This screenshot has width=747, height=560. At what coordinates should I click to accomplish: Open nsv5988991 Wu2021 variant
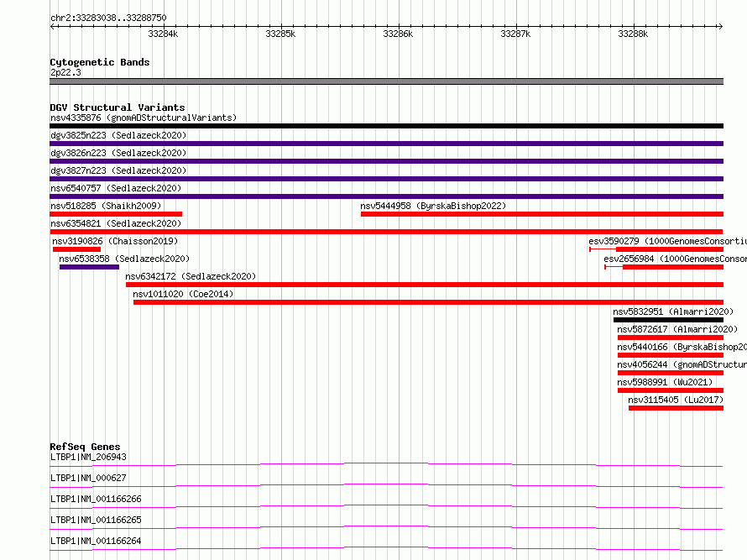click(x=665, y=382)
